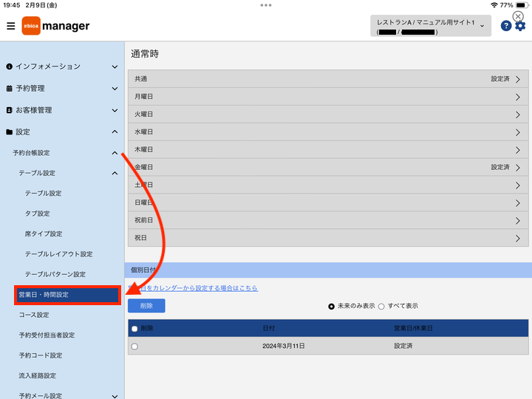Click the arrow on the 木曜日 row
This screenshot has width=532, height=399.
click(x=518, y=150)
